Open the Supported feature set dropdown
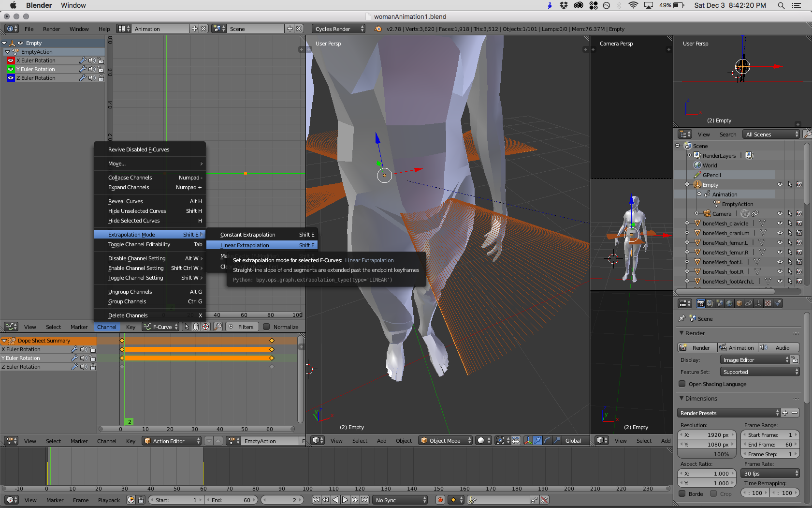Viewport: 812px width, 508px height. coord(760,372)
